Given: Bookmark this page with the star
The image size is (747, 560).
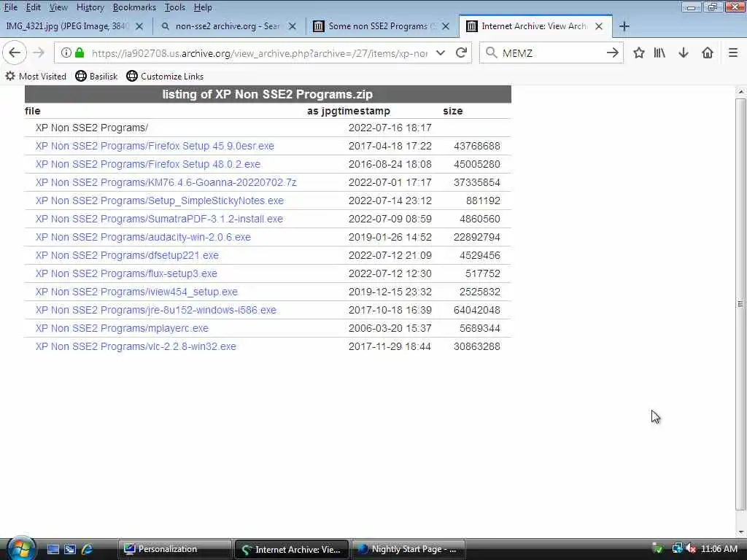Looking at the screenshot, I should pos(639,52).
